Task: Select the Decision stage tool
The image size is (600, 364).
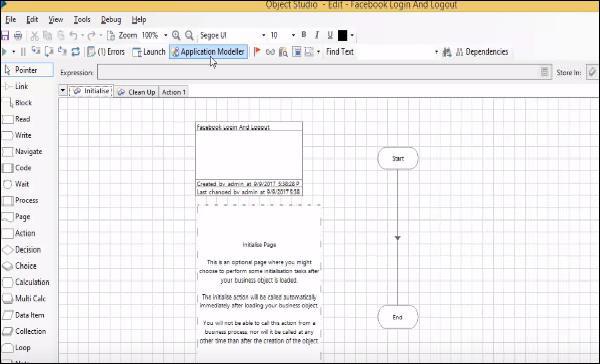Action: [x=21, y=250]
